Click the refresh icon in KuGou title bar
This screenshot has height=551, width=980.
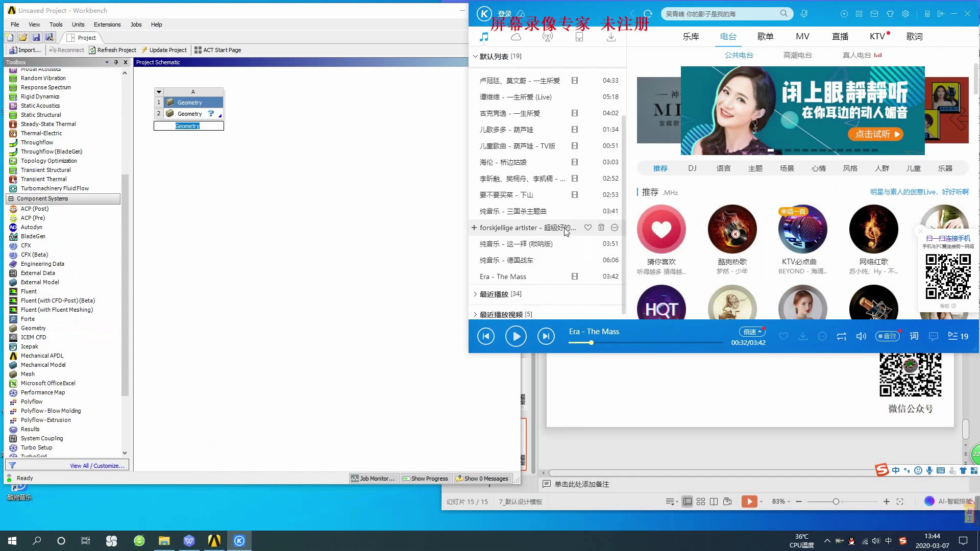(648, 14)
